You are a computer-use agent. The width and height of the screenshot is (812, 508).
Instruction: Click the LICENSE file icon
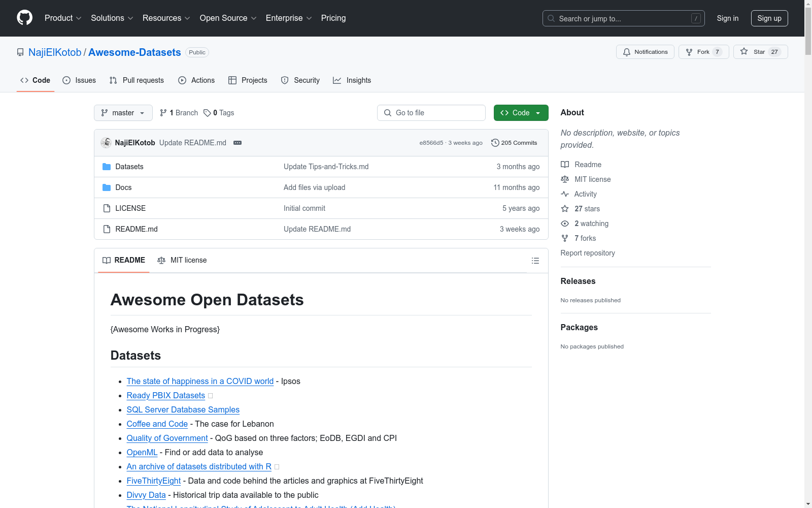107,208
